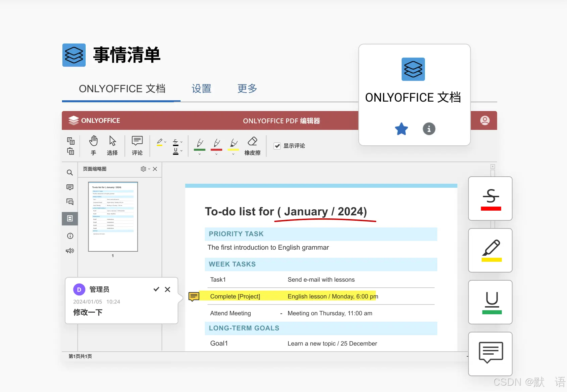Click 'Learn a new topic / 25 December'
Screen dimensions: 567x392
pos(332,344)
